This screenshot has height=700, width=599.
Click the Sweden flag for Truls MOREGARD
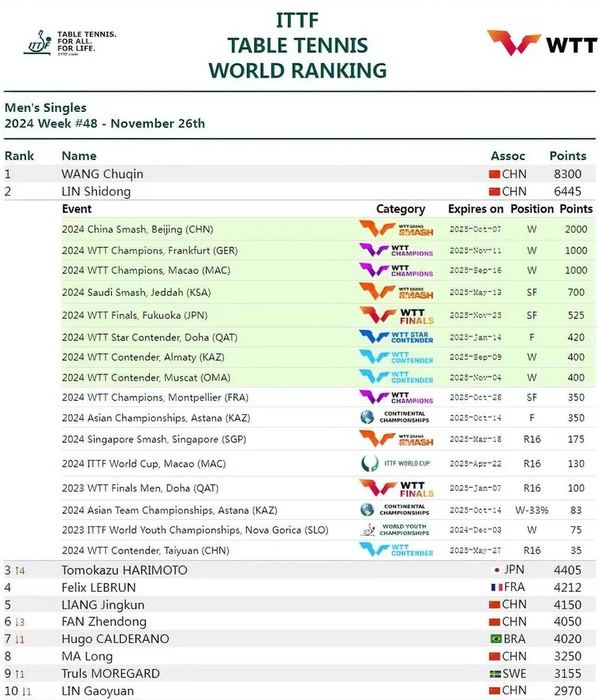(495, 674)
